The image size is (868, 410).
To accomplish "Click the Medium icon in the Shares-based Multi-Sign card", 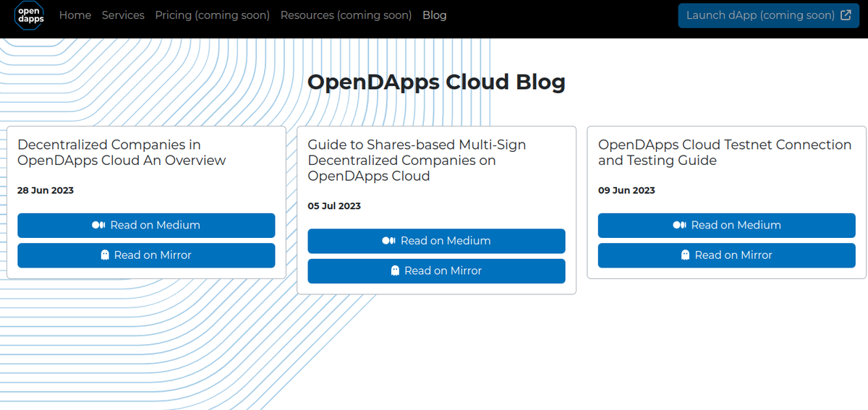I will 389,241.
